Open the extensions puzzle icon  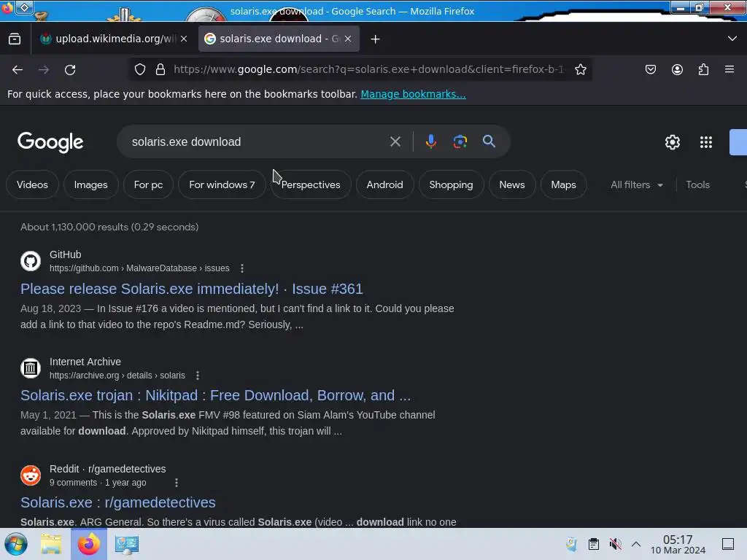pos(703,69)
